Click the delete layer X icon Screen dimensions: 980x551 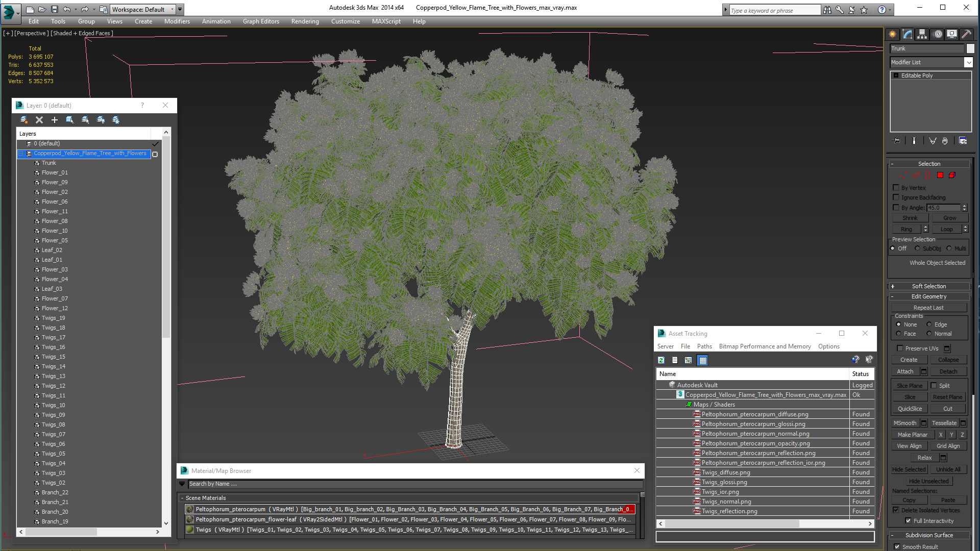pyautogui.click(x=39, y=120)
